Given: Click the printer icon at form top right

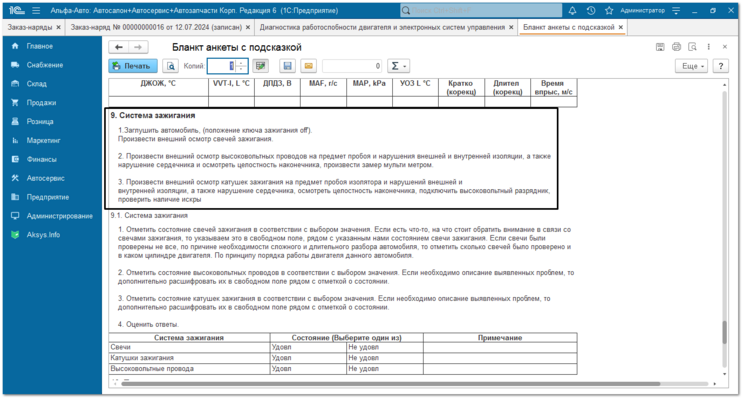Looking at the screenshot, I should point(676,47).
